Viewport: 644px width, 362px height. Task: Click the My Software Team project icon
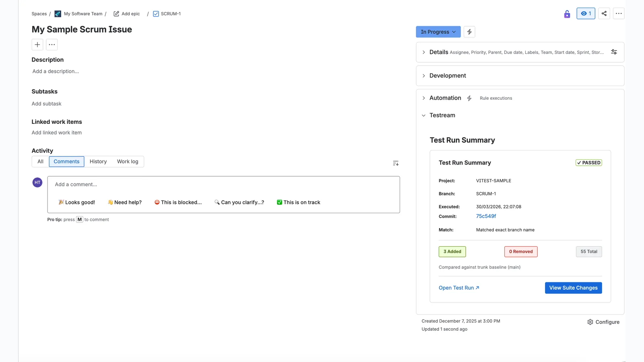click(x=58, y=14)
